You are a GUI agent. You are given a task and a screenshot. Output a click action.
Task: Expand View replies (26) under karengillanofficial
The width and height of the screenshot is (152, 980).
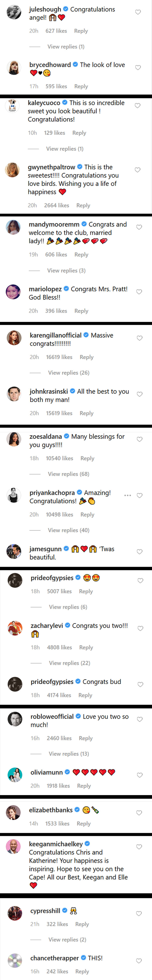point(68,373)
